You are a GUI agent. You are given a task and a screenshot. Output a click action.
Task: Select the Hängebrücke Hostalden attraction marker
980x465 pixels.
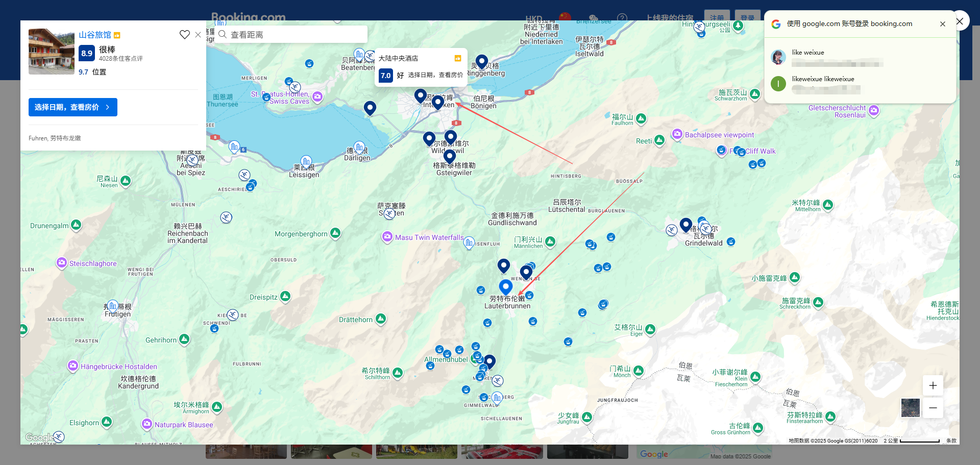pyautogui.click(x=73, y=366)
